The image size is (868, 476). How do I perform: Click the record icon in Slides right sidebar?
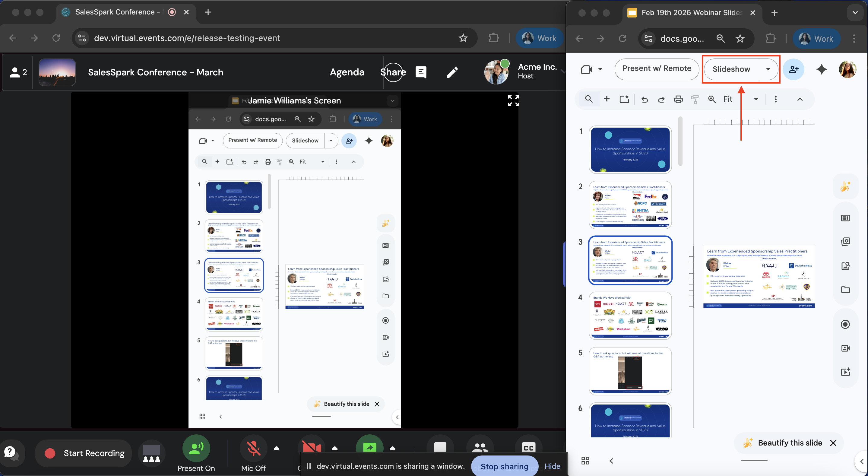[x=845, y=324]
